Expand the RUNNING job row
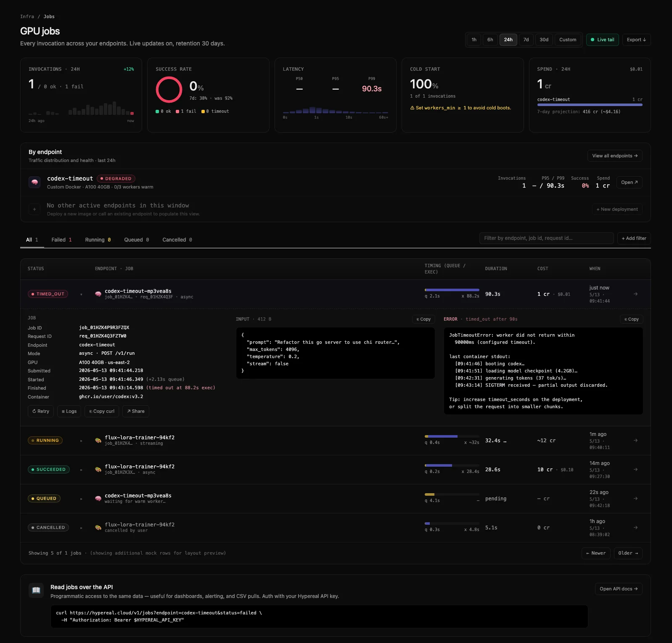The height and width of the screenshot is (643, 672). pyautogui.click(x=81, y=441)
